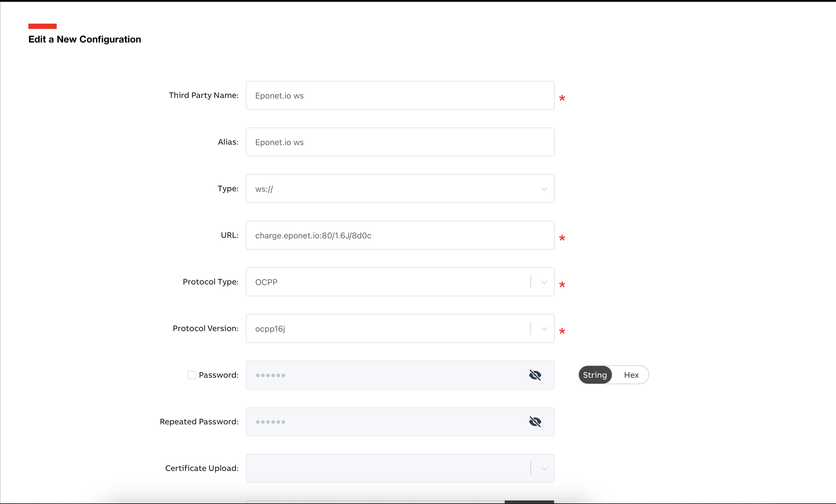
Task: Reveal the Repeated Password eye icon
Action: 535,422
